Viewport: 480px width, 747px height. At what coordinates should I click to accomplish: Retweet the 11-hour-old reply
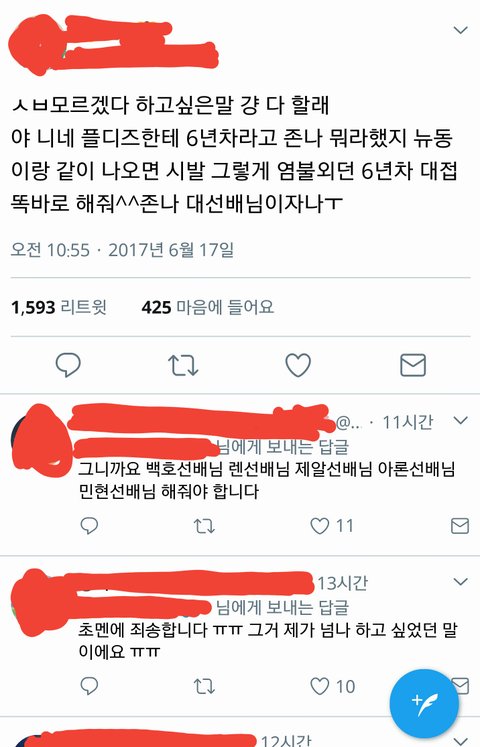pos(204,526)
